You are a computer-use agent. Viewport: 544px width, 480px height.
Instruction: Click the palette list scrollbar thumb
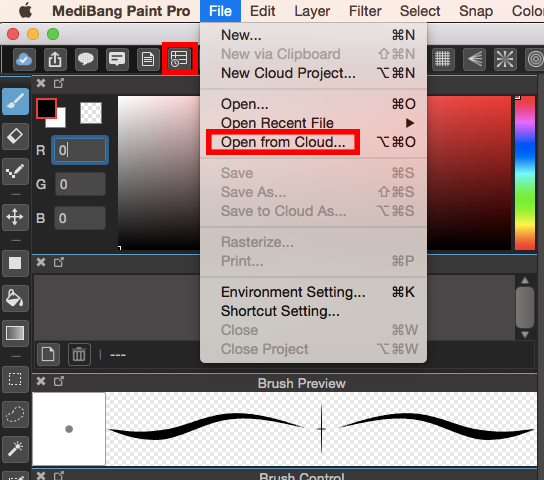pos(525,307)
